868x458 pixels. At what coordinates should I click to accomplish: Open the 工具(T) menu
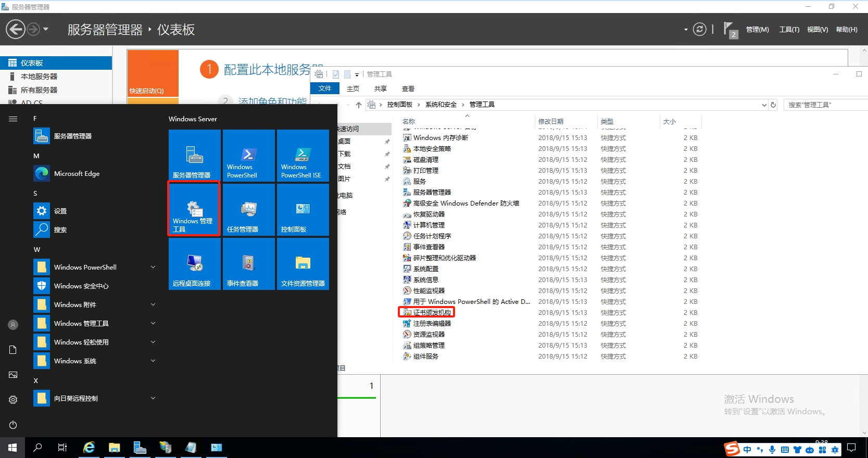point(789,30)
